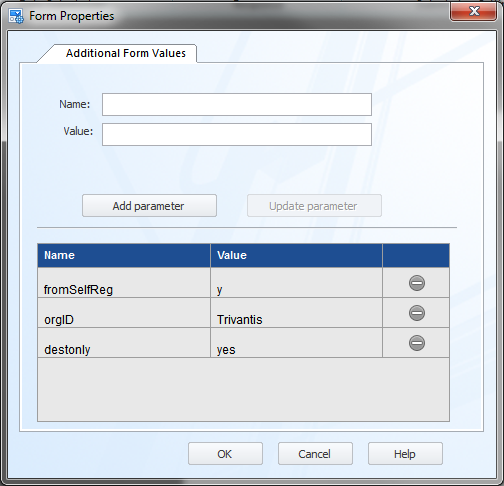
Task: Remove the orgID parameter row
Action: (417, 313)
